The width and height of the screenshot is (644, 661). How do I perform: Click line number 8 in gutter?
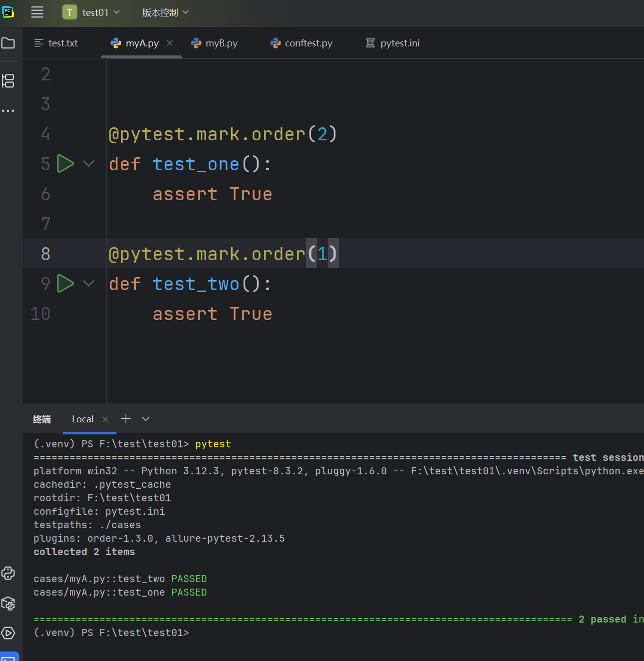(x=45, y=254)
